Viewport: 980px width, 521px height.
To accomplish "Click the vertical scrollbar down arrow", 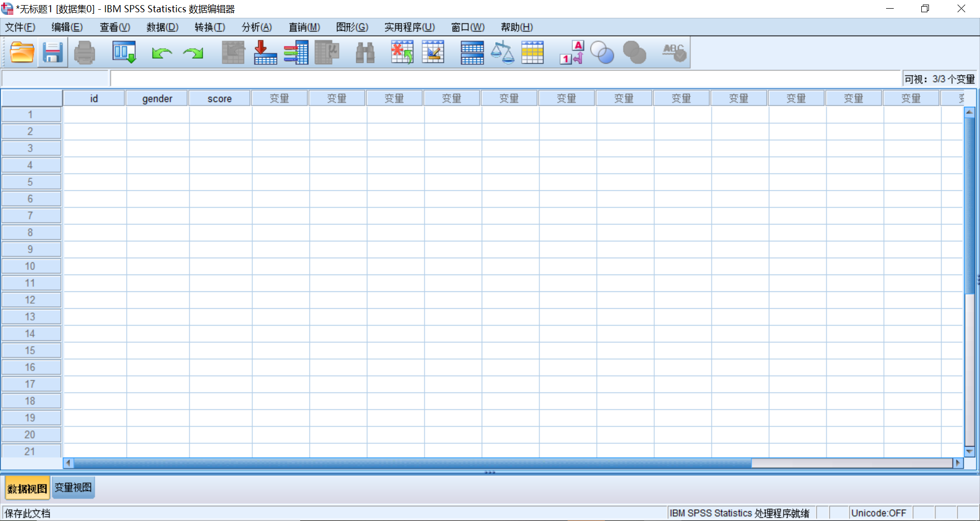I will click(969, 452).
